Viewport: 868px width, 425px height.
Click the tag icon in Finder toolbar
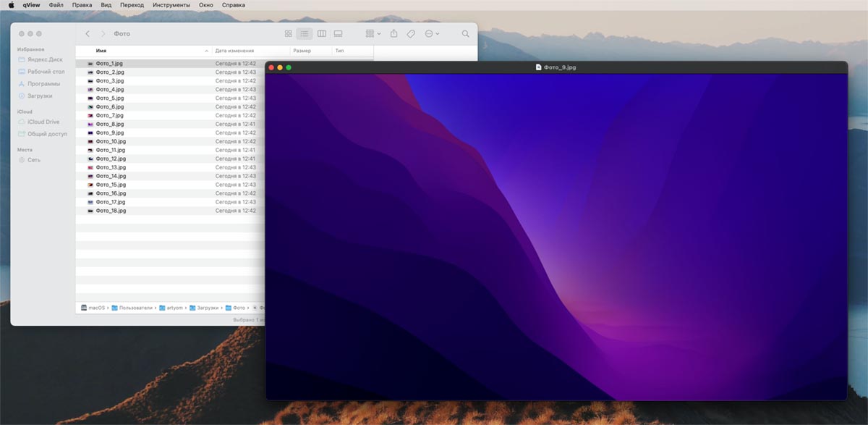(x=411, y=34)
